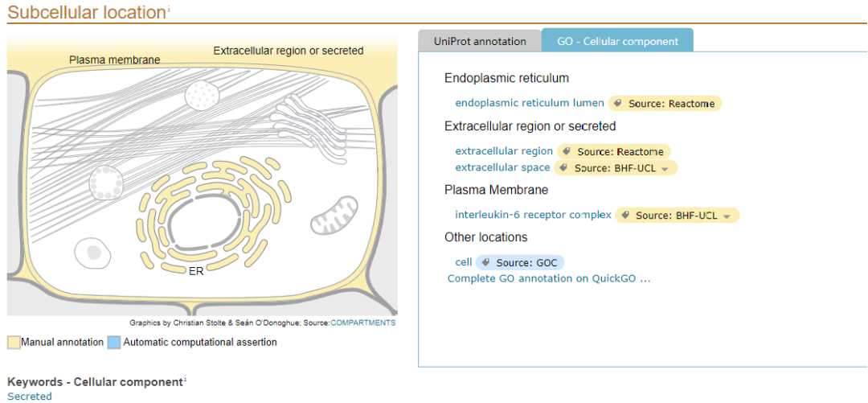Click the dotted vesicle at top of cell
This screenshot has height=403, width=868.
coord(203,96)
